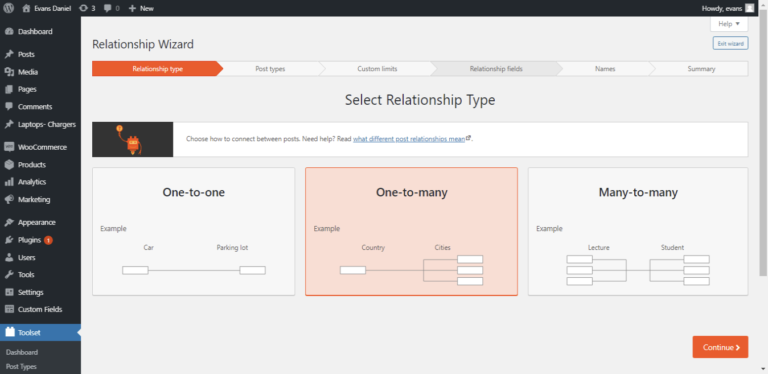768x374 pixels.
Task: Click the Custom Fields menu label
Action: tap(40, 309)
